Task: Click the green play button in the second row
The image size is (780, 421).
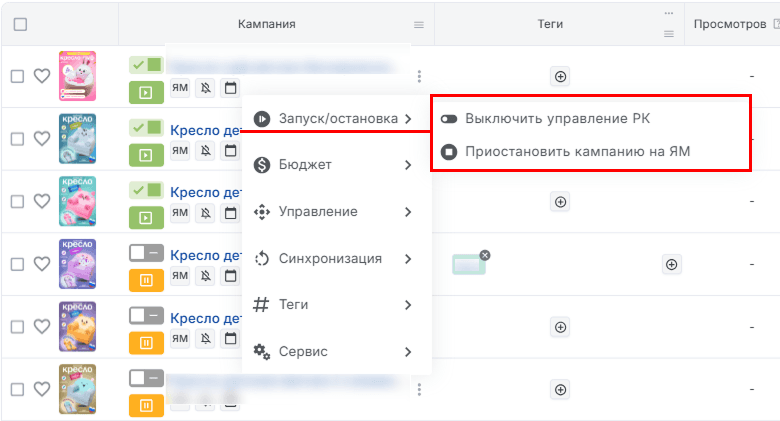Action: point(146,155)
